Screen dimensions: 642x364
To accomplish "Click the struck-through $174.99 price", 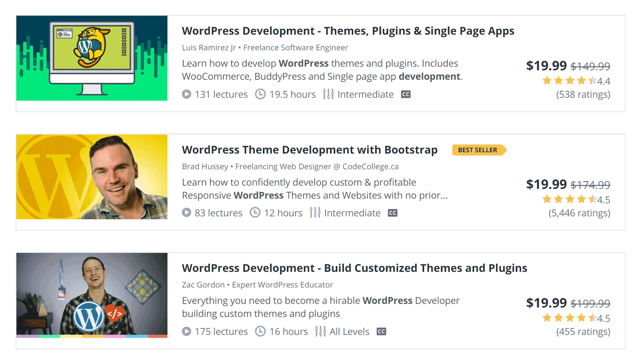I will [590, 185].
